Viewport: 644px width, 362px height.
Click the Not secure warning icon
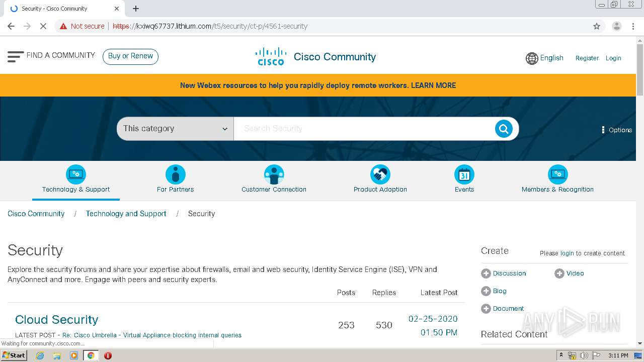tap(63, 26)
